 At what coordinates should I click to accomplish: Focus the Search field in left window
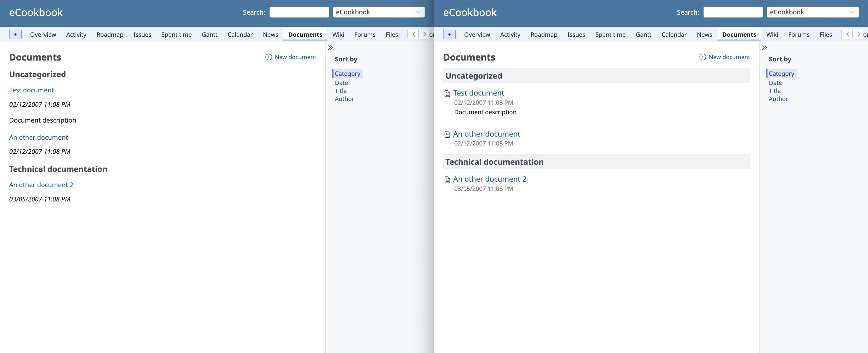coord(299,12)
